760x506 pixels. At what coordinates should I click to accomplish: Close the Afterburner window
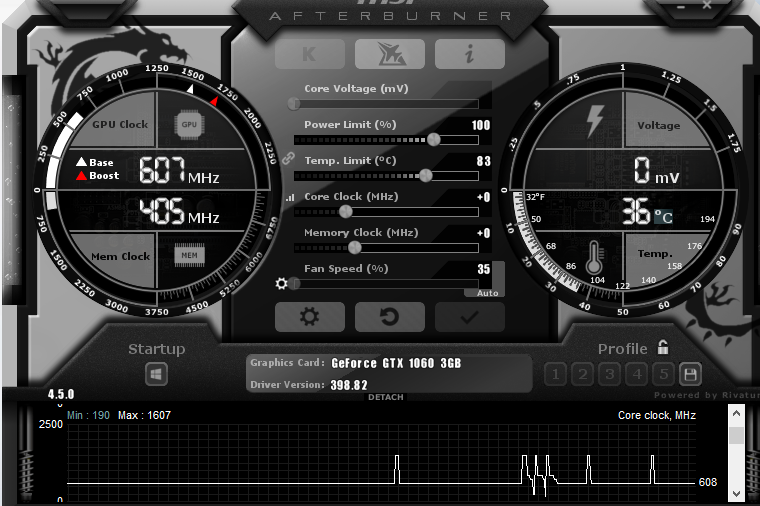[x=707, y=5]
